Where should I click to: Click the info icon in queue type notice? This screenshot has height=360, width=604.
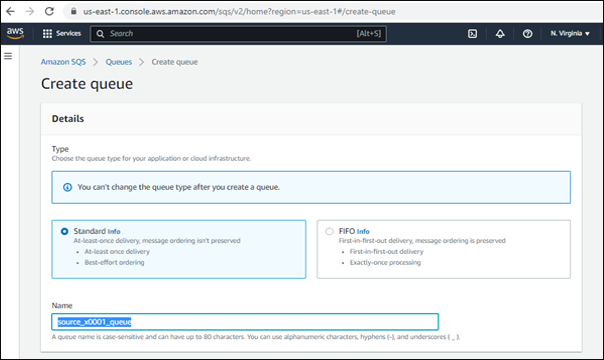(x=67, y=187)
